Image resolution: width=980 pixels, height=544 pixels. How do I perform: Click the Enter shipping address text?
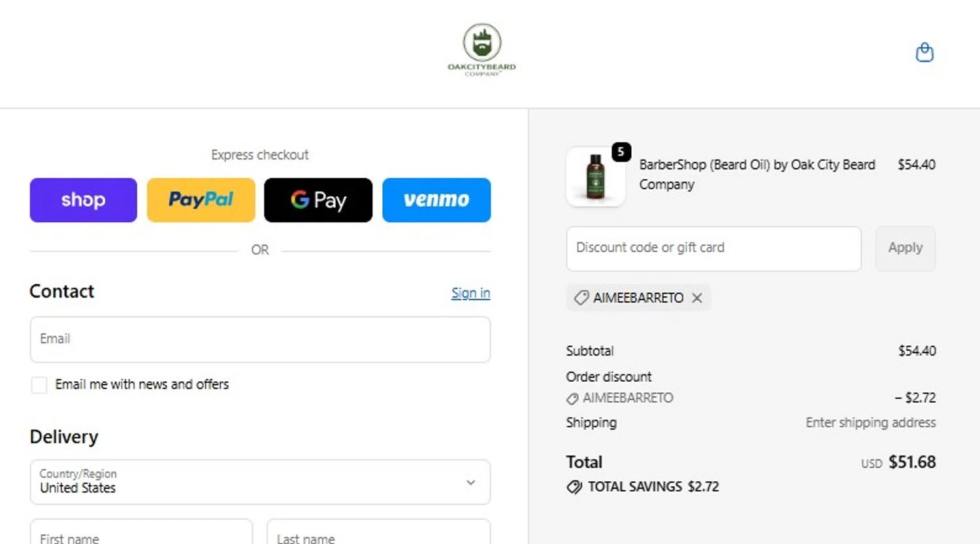870,422
